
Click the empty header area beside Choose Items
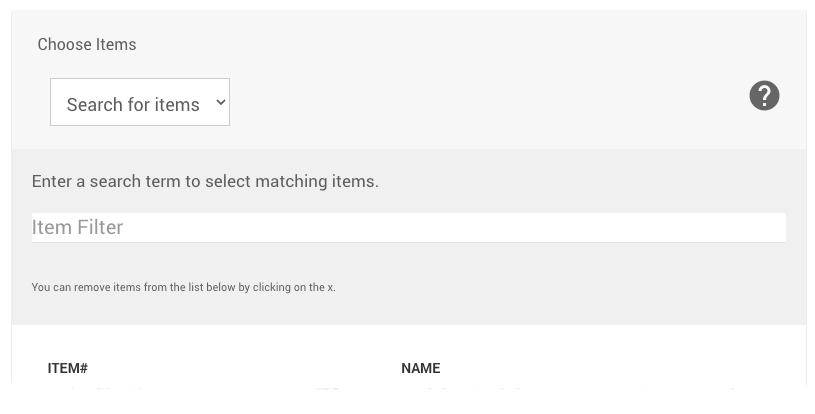coord(450,45)
